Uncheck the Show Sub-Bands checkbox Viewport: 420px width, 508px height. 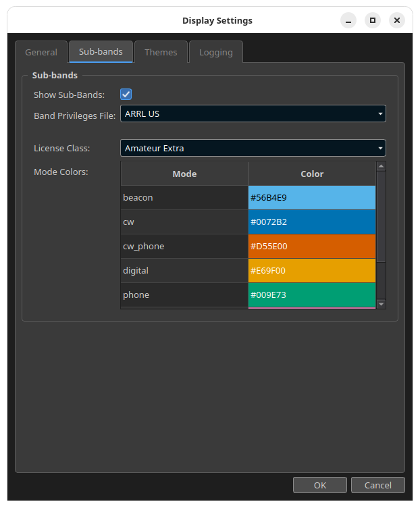[x=126, y=95]
